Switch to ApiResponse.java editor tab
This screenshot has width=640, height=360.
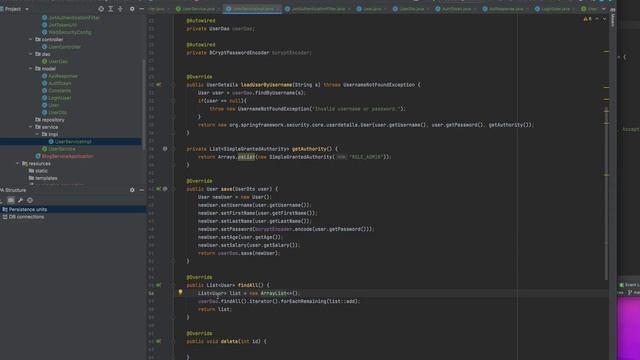506,9
